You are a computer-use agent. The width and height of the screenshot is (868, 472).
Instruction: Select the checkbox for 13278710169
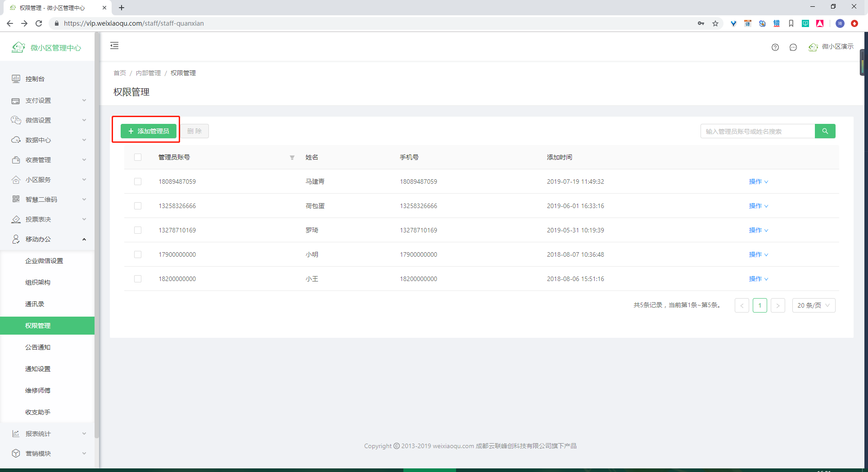[x=138, y=230]
